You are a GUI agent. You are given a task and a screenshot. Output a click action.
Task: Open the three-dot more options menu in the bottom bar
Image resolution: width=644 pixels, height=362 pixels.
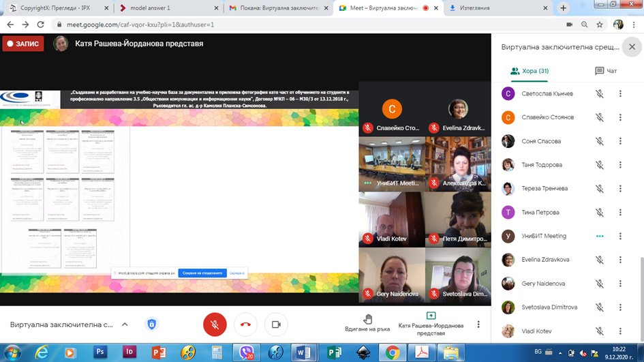pos(478,325)
